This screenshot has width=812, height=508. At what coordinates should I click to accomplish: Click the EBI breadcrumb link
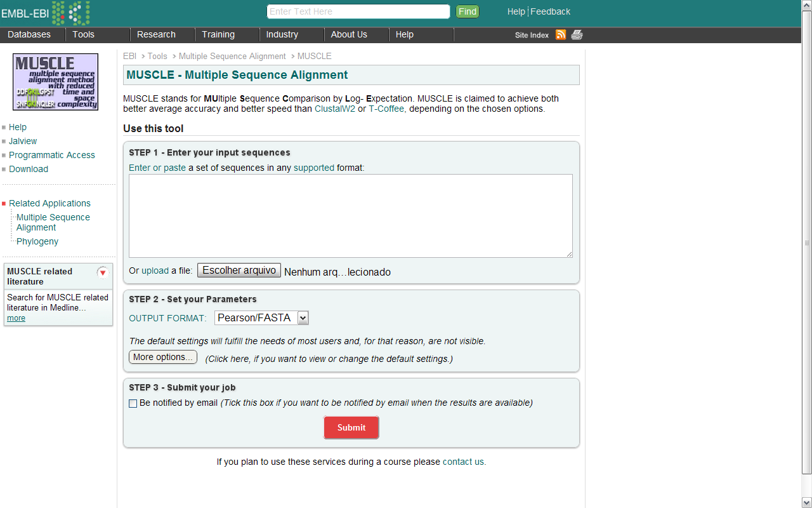[x=129, y=56]
